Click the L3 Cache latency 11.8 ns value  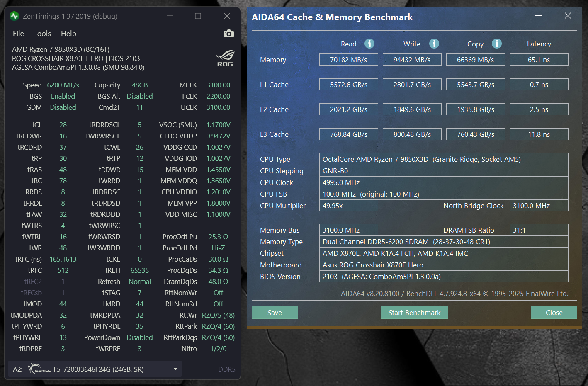pos(539,134)
